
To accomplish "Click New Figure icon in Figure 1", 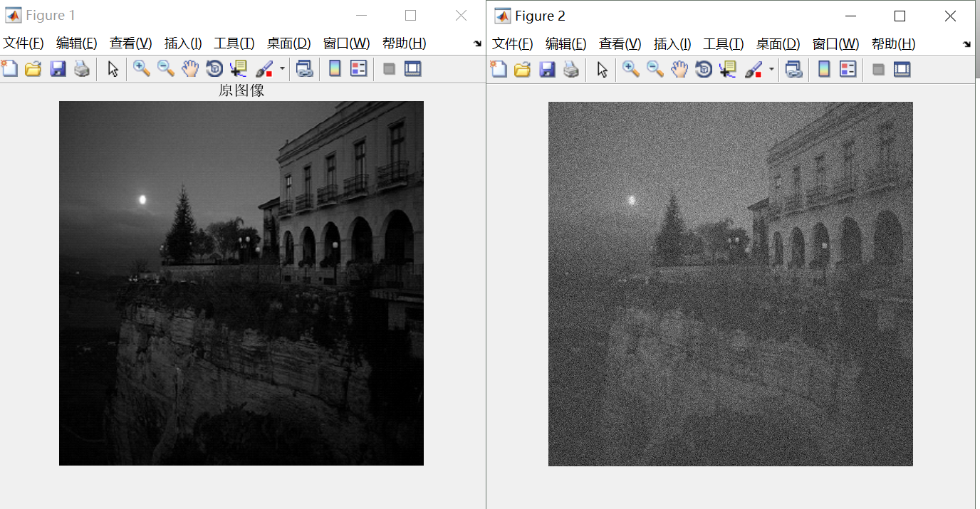I will click(x=9, y=69).
